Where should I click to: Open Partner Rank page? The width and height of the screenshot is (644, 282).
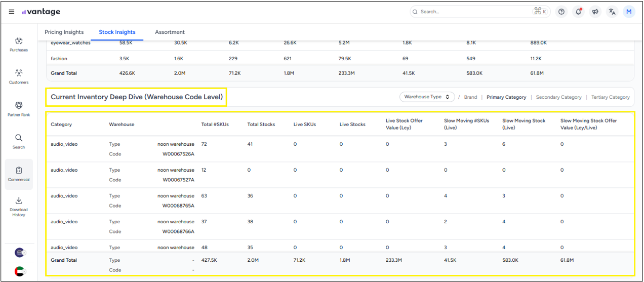click(19, 109)
